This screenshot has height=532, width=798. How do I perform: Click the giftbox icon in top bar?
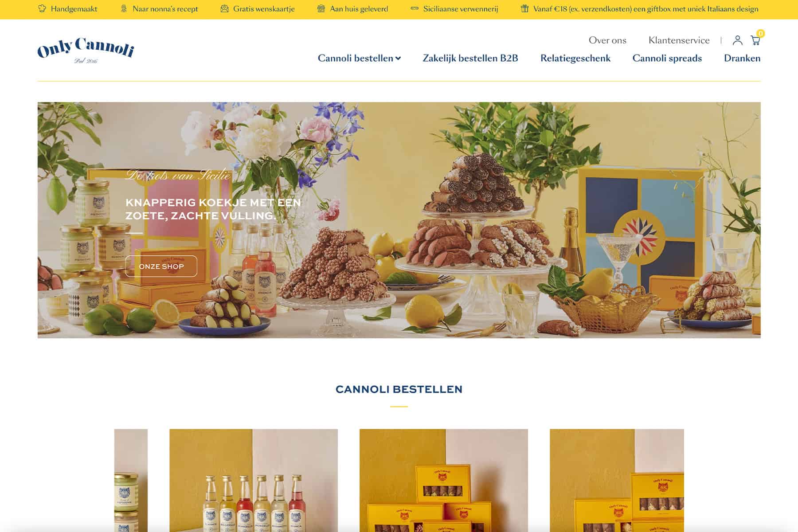click(x=524, y=8)
